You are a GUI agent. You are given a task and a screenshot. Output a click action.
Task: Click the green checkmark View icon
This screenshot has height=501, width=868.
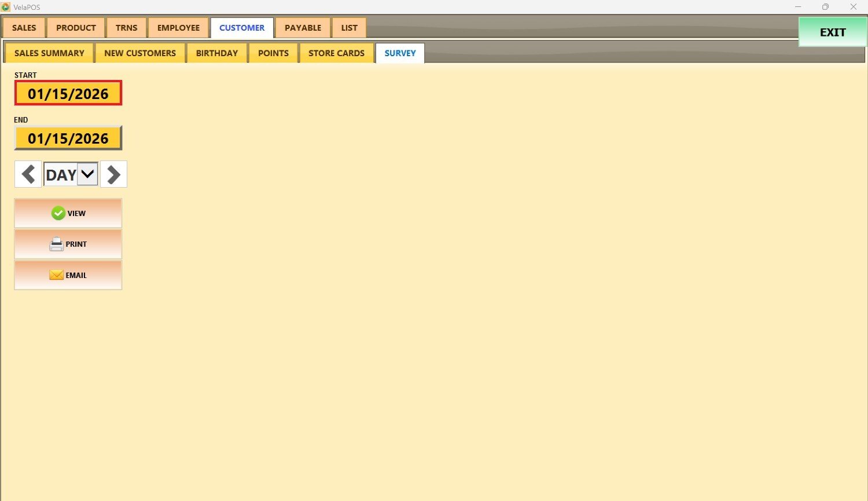(58, 213)
